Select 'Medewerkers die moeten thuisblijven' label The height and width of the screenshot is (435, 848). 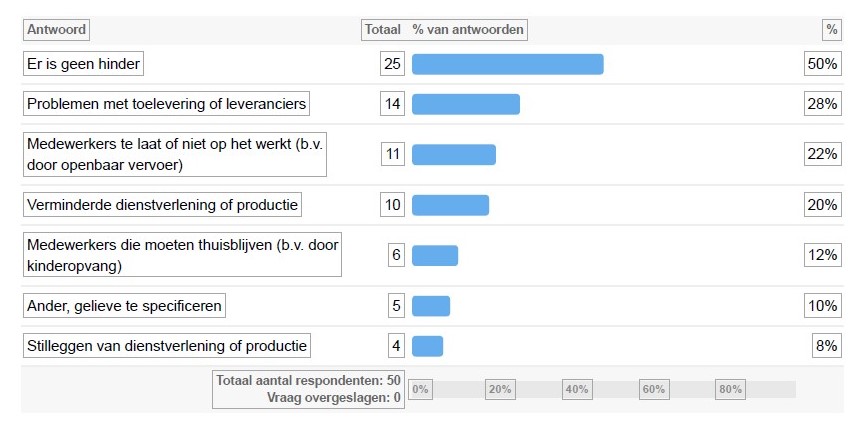[182, 255]
